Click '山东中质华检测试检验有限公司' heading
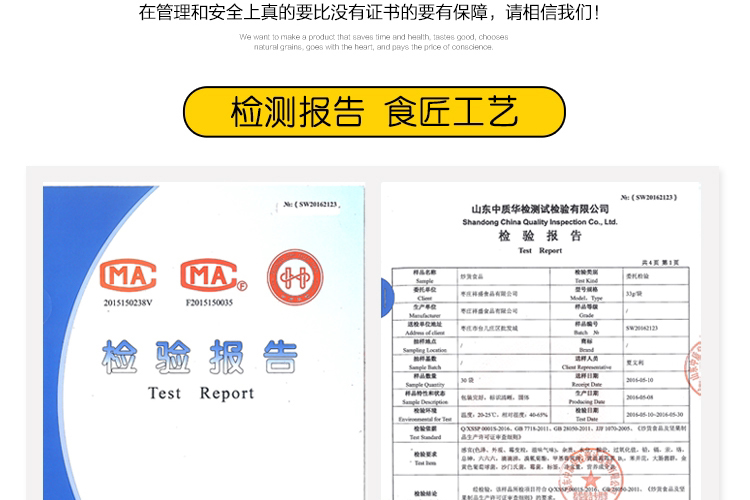The height and width of the screenshot is (500, 750). pyautogui.click(x=540, y=209)
